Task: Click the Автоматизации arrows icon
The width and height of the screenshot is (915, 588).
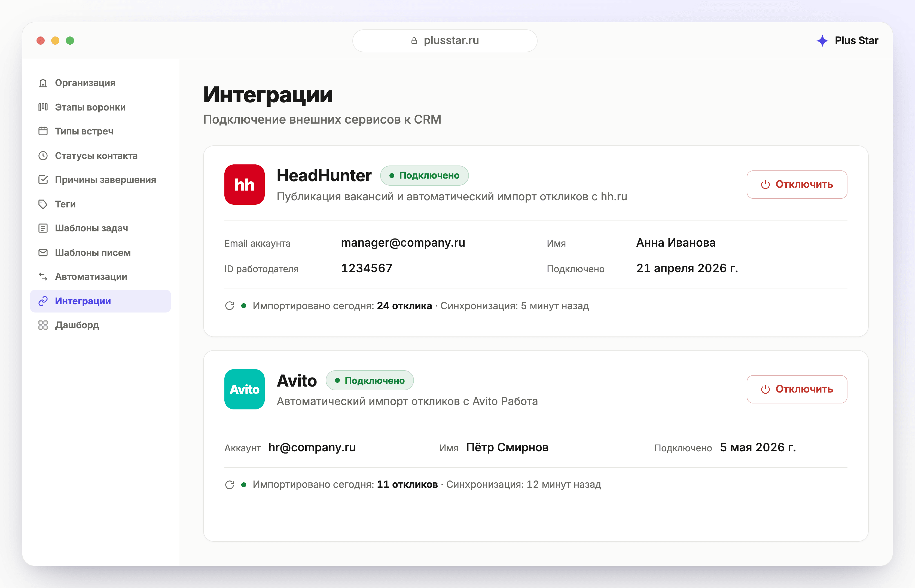Action: point(43,277)
